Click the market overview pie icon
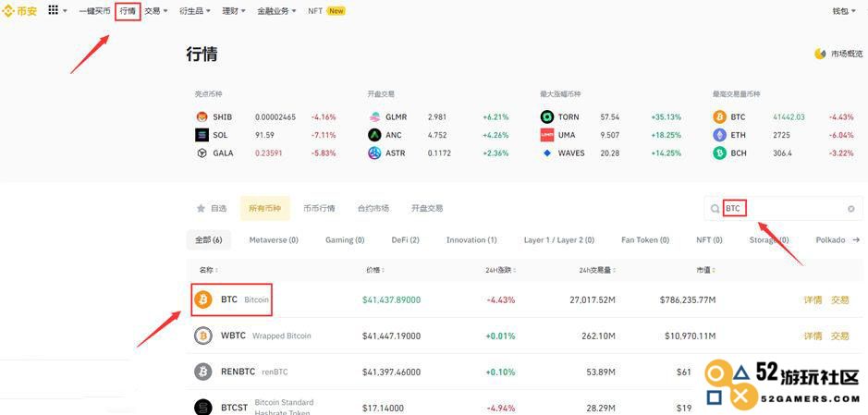Image resolution: width=868 pixels, height=415 pixels. pyautogui.click(x=820, y=54)
